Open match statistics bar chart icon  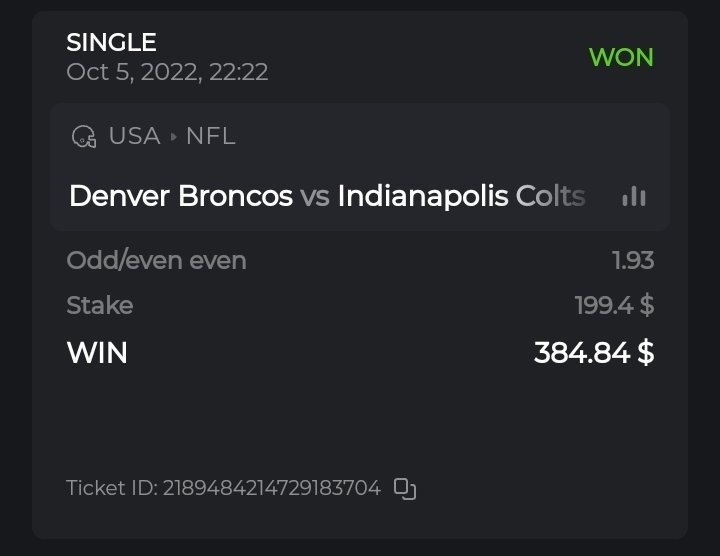coord(633,196)
